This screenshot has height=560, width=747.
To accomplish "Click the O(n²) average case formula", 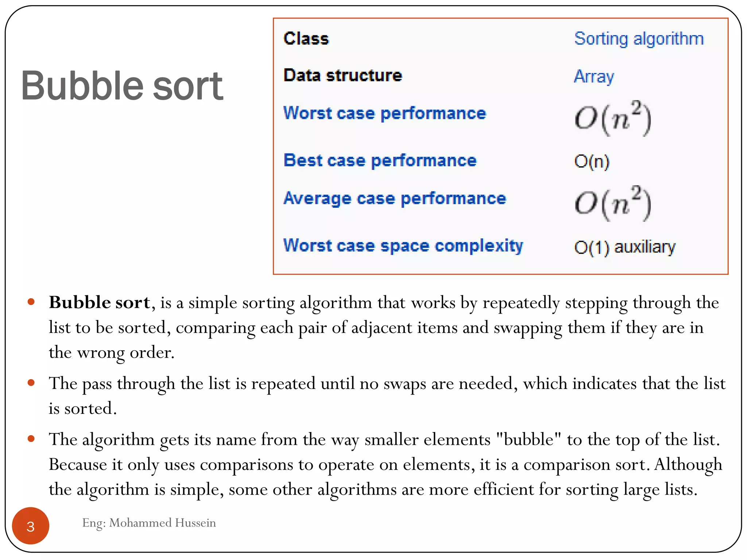I will pos(613,203).
